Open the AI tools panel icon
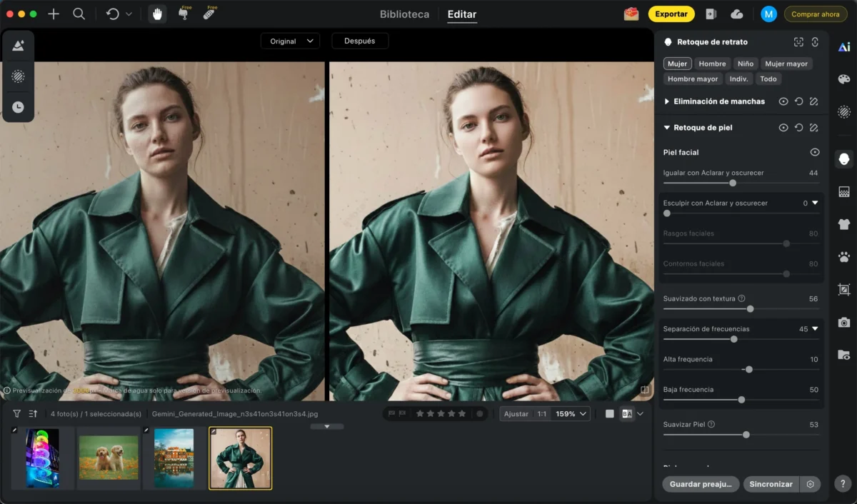Viewport: 857px width, 504px height. (844, 47)
